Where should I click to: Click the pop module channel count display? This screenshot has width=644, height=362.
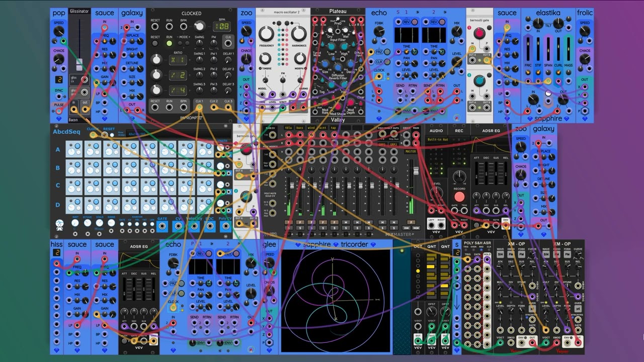coord(58,79)
